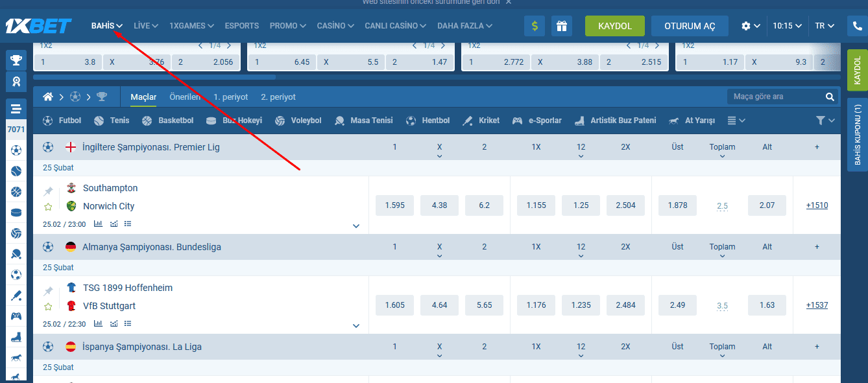The width and height of the screenshot is (868, 383).
Task: Select the ice hockey puck icon in sidebar
Action: pyautogui.click(x=16, y=213)
